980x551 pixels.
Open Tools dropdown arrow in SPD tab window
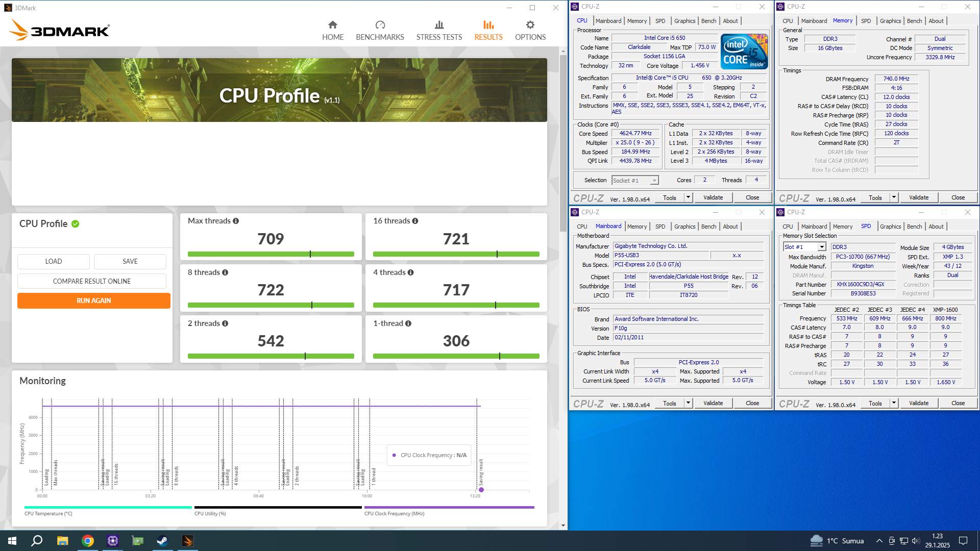tap(894, 403)
